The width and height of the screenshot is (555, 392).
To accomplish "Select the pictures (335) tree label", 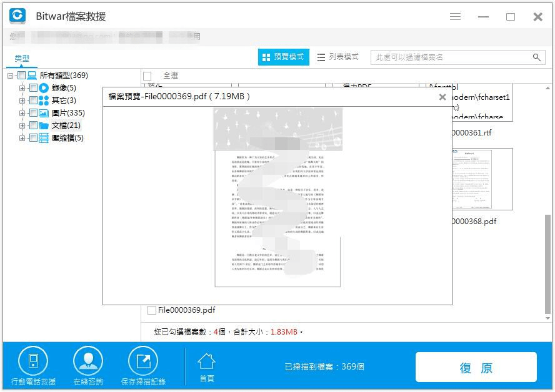I will tap(68, 113).
